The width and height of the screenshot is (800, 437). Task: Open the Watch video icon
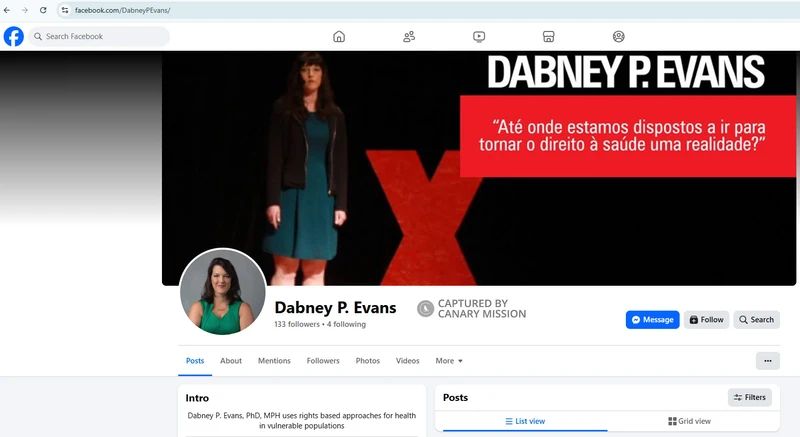(x=479, y=37)
